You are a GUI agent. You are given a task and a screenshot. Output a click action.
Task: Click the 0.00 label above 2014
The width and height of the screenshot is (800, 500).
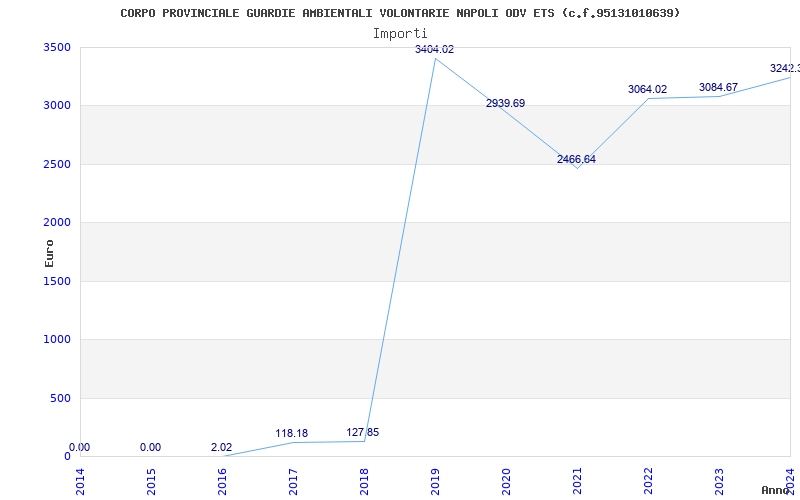pos(80,447)
